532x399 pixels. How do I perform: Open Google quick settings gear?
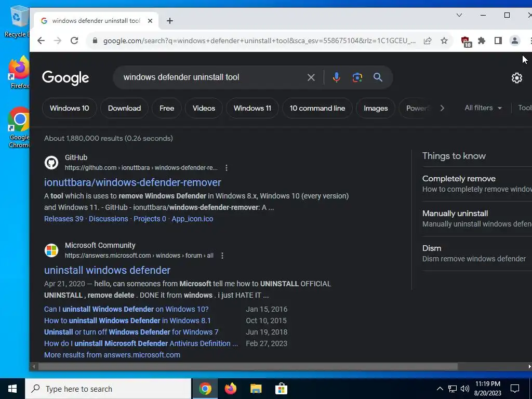pos(517,78)
